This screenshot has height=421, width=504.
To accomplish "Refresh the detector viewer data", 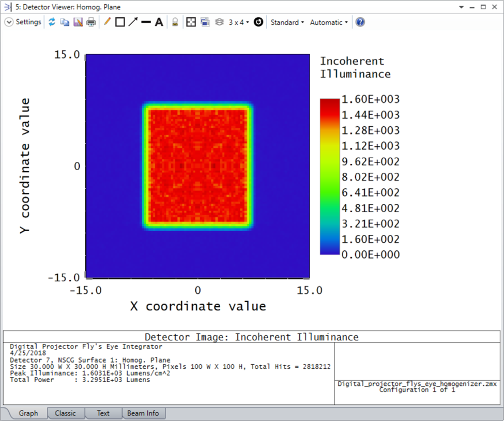I will pyautogui.click(x=52, y=22).
